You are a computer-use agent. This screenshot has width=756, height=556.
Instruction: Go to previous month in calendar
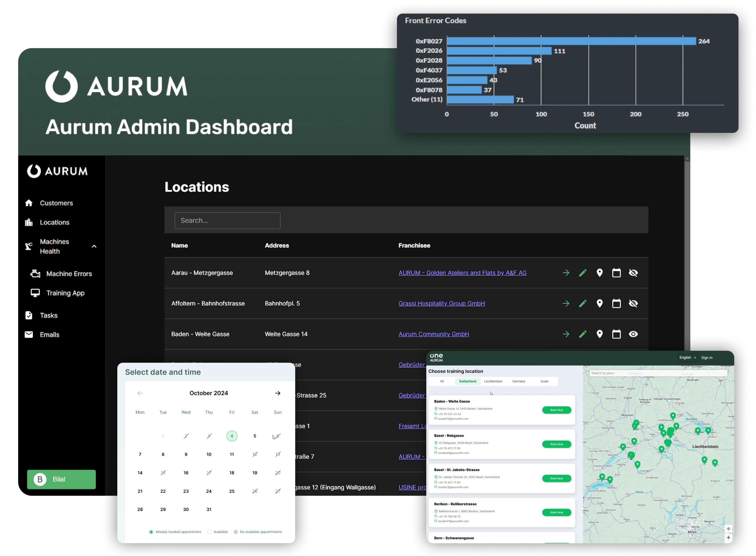click(140, 393)
